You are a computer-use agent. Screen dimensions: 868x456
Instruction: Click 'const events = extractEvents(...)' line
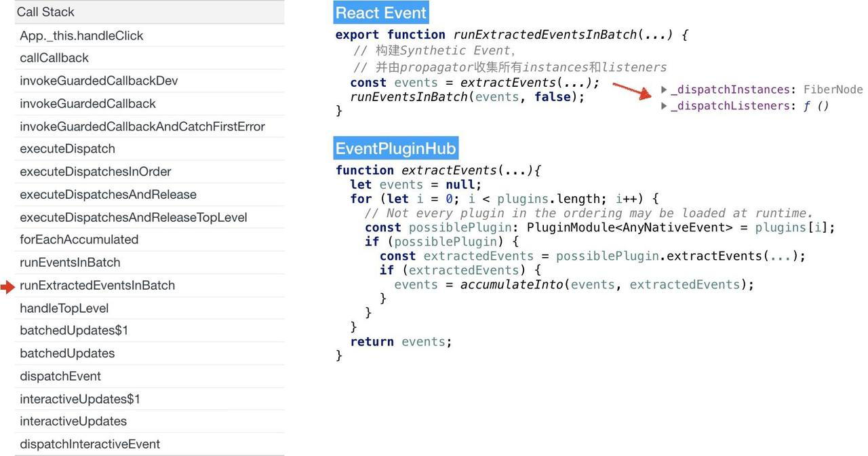tap(475, 83)
